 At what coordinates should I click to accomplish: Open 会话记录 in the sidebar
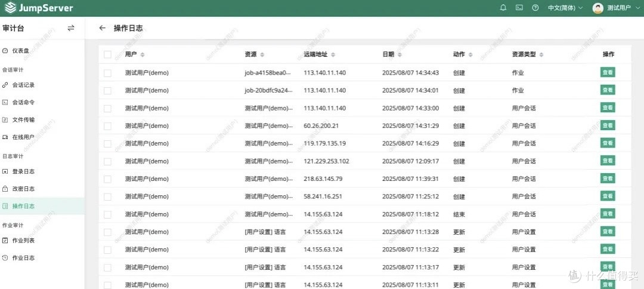[23, 85]
